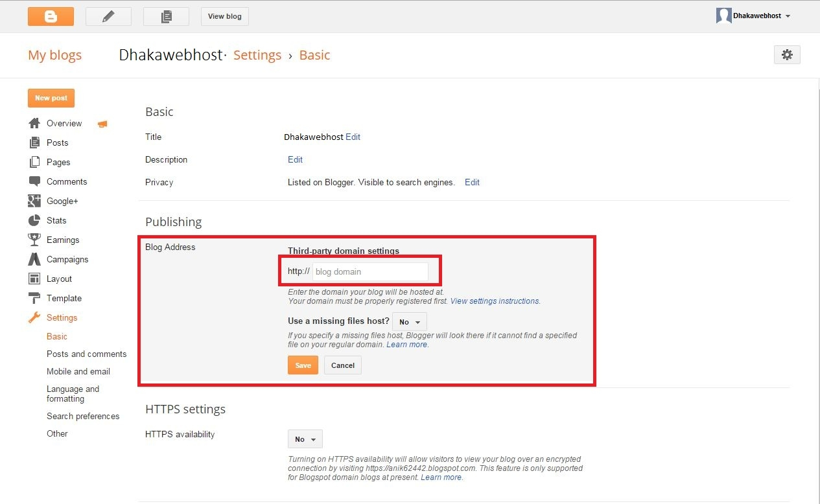Click the HTTPS settings heading
The image size is (820, 504).
pos(185,409)
